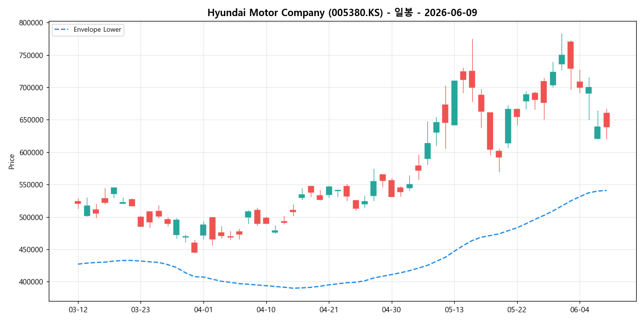
Task: Click the Envelope Lower legend label
Action: 97,30
